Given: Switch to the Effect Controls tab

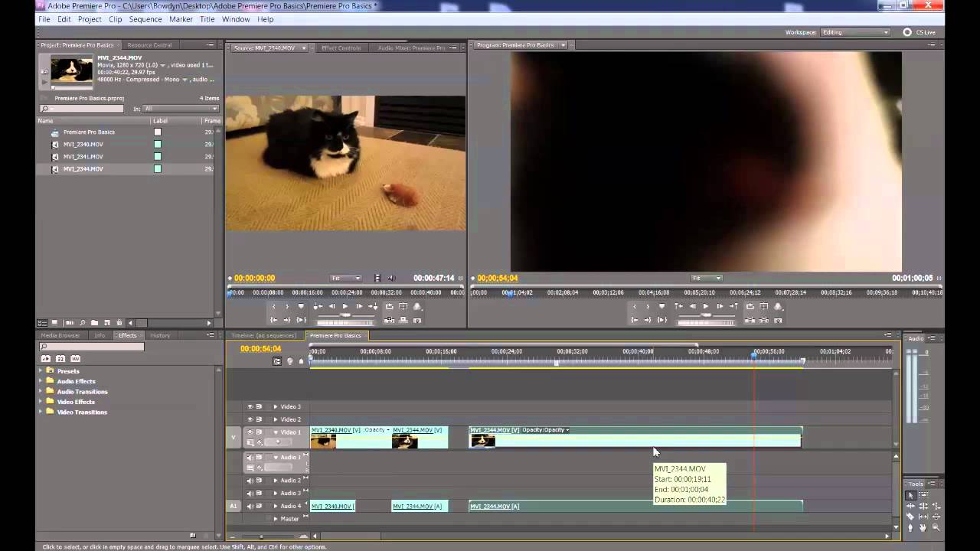Looking at the screenshot, I should (x=341, y=47).
